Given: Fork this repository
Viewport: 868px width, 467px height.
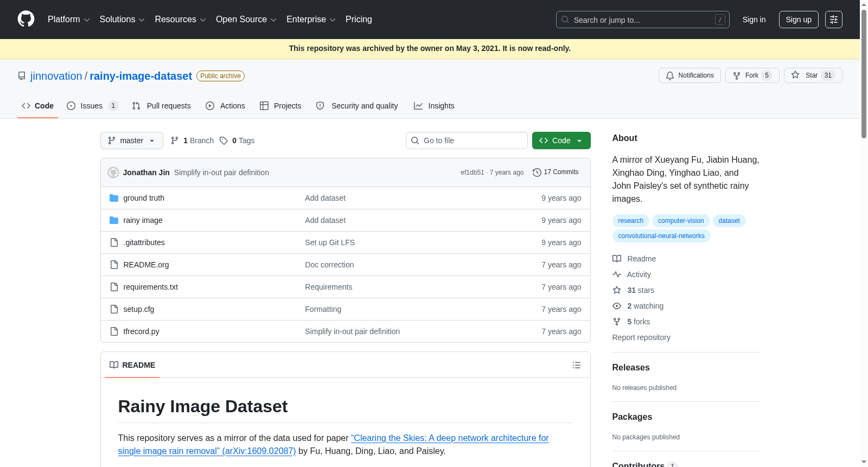Looking at the screenshot, I should 752,75.
